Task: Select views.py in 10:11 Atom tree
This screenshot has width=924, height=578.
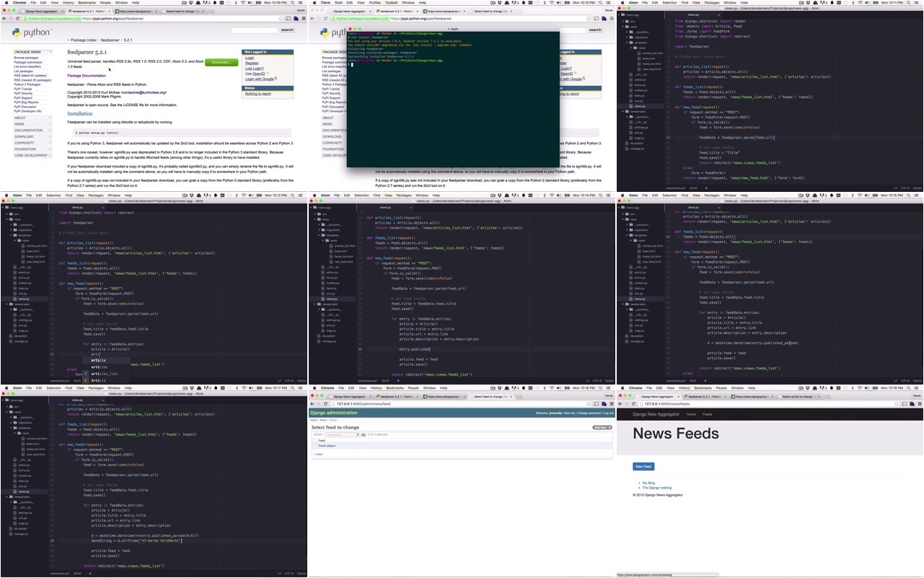Action: click(639, 106)
